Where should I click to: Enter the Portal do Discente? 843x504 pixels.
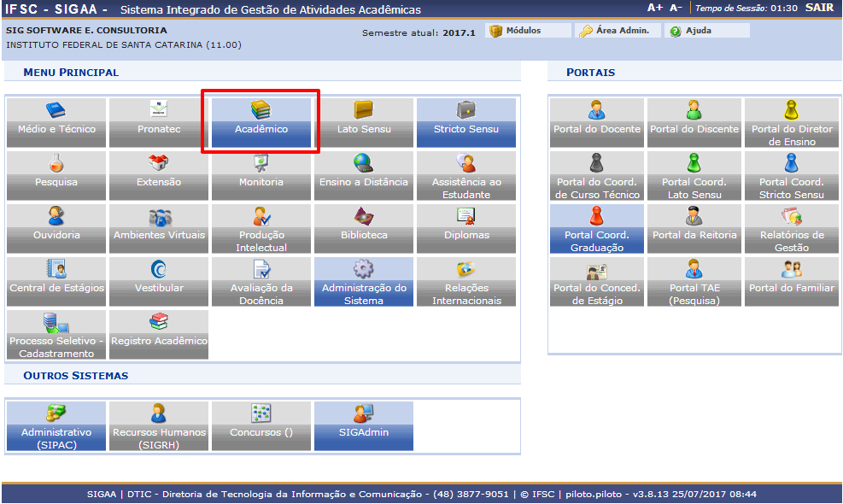pyautogui.click(x=694, y=122)
